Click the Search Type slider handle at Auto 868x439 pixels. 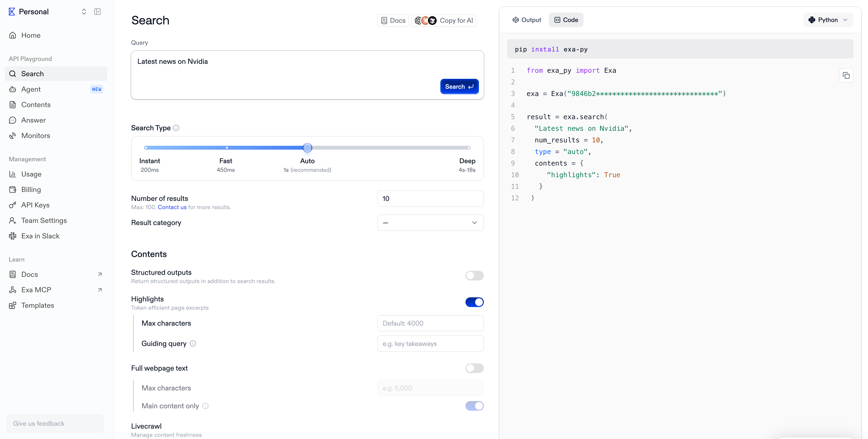[307, 147]
